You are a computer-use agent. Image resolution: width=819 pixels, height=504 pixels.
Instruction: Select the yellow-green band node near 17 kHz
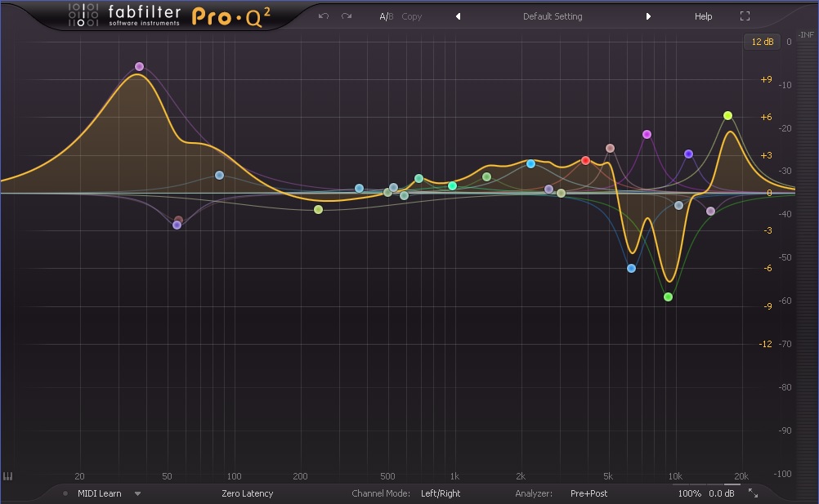tap(727, 115)
